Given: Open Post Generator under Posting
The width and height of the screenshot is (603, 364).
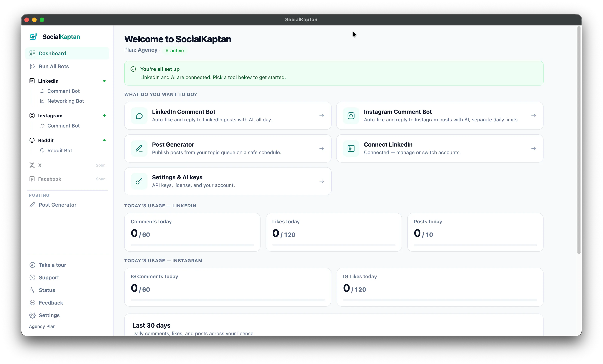Looking at the screenshot, I should [67, 205].
